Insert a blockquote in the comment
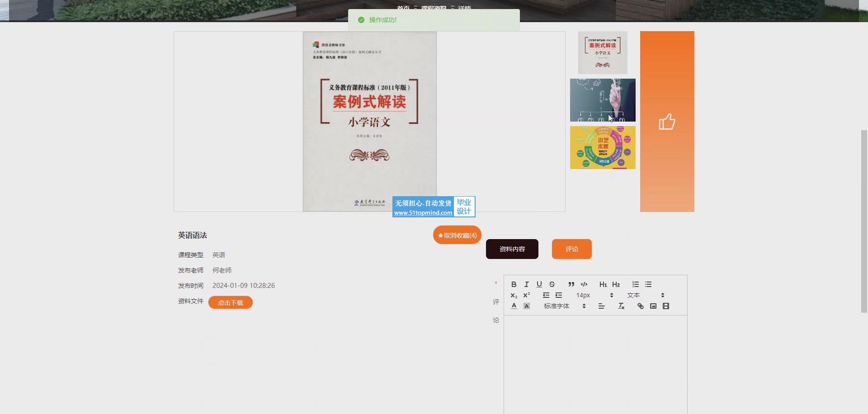 pos(571,284)
